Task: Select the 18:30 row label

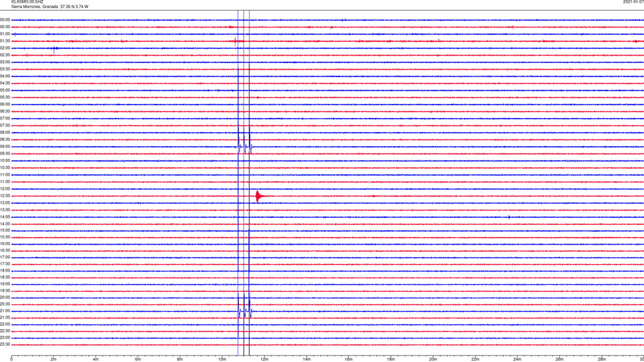Action: click(x=5, y=277)
